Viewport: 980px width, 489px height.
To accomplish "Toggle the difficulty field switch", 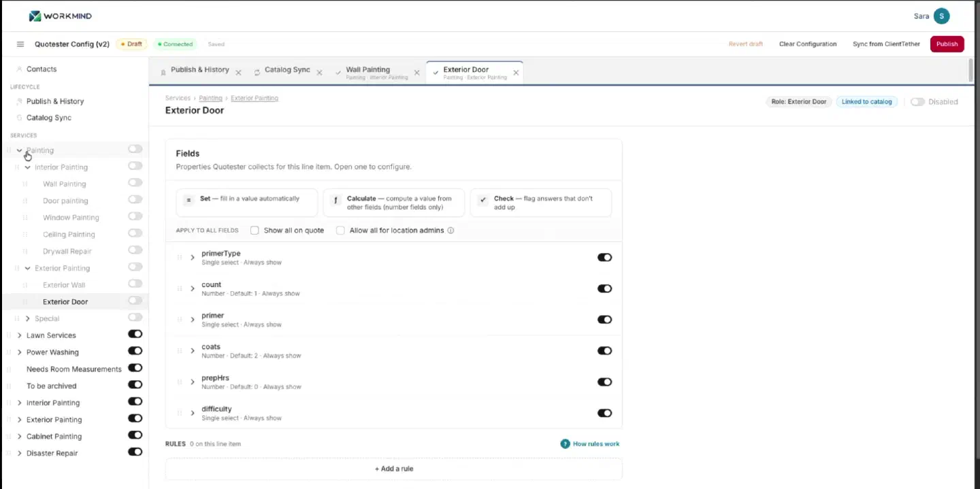I will click(604, 413).
